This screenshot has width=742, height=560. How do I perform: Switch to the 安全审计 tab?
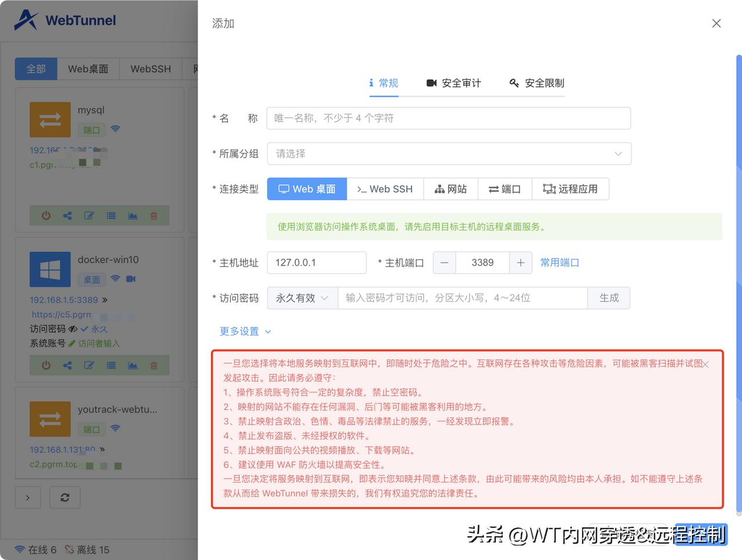(x=454, y=83)
